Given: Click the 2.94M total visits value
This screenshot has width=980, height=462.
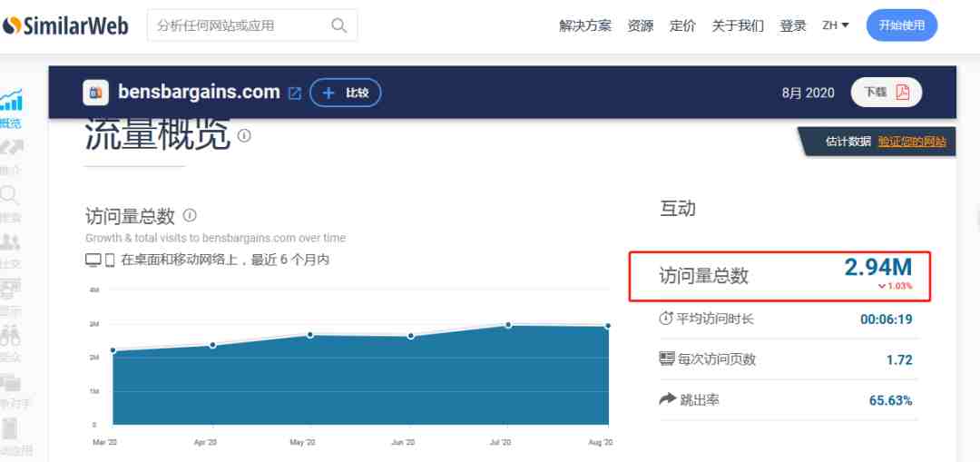Looking at the screenshot, I should 878,268.
